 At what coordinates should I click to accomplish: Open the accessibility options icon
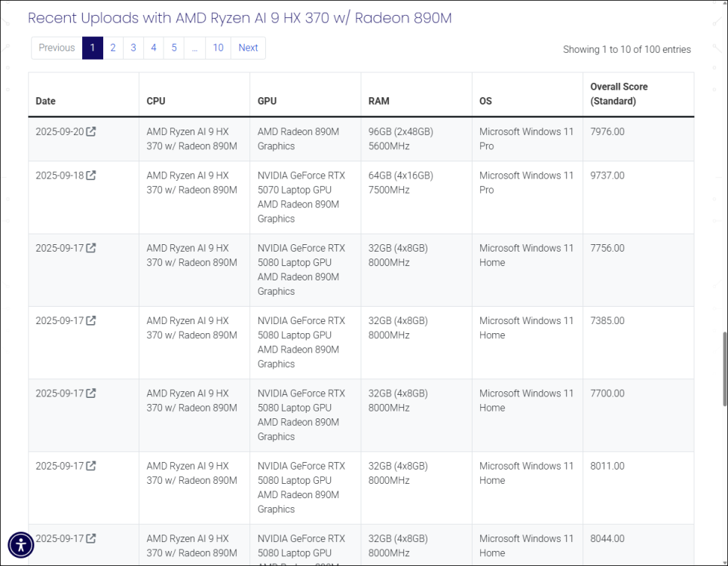click(x=20, y=544)
